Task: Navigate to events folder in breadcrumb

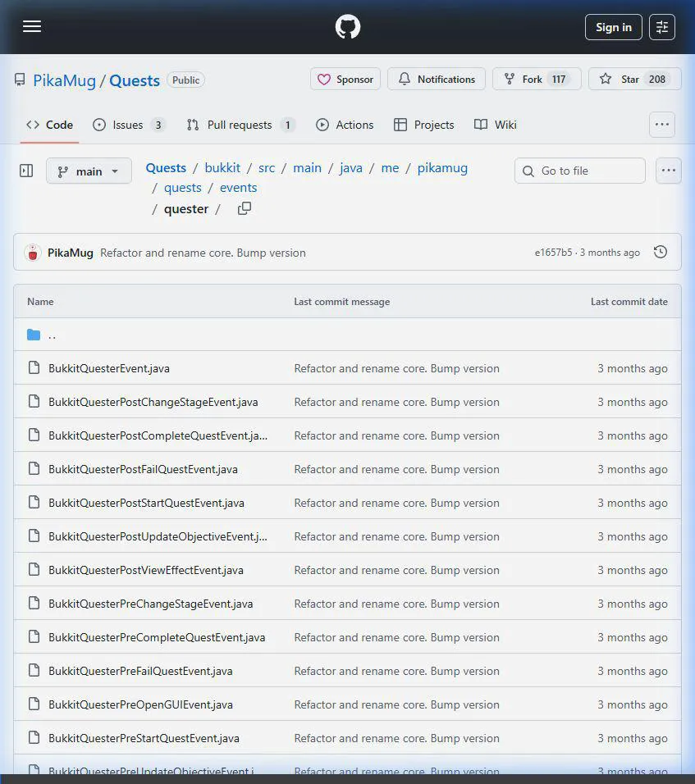Action: pyautogui.click(x=238, y=188)
